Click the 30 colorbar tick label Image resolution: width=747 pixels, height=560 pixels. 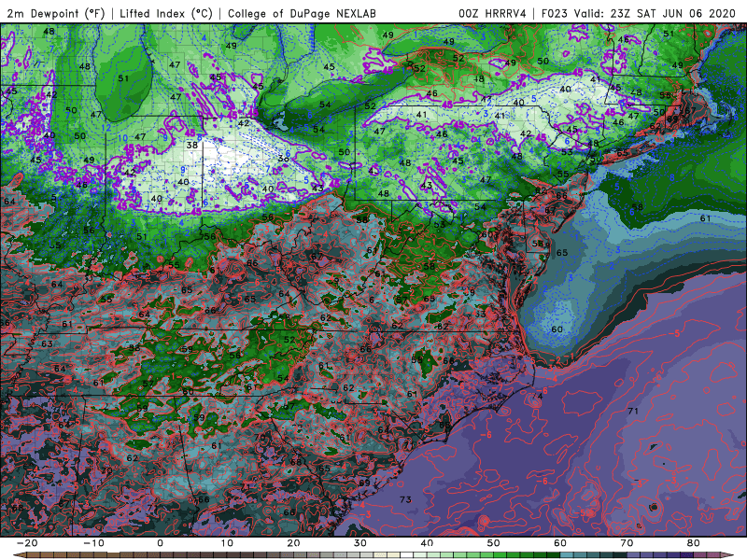pos(360,543)
